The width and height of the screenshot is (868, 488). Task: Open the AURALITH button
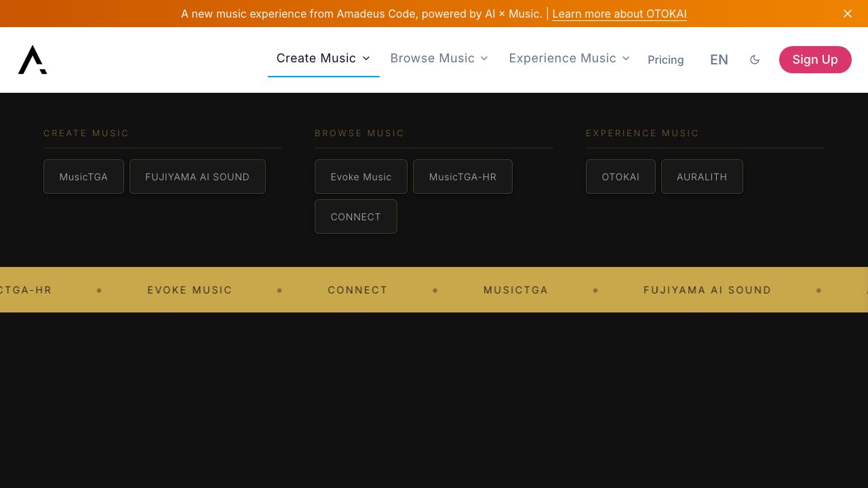(x=702, y=176)
